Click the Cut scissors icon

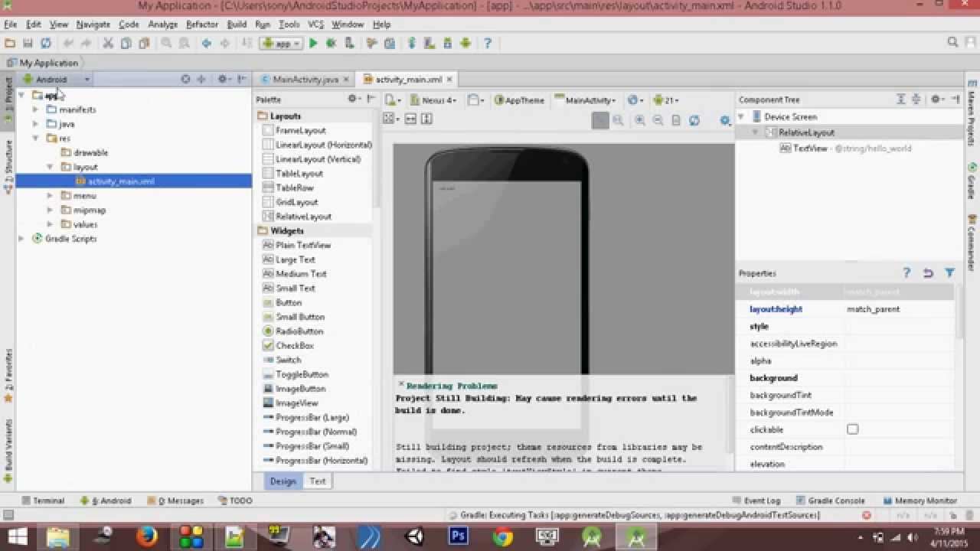point(108,44)
